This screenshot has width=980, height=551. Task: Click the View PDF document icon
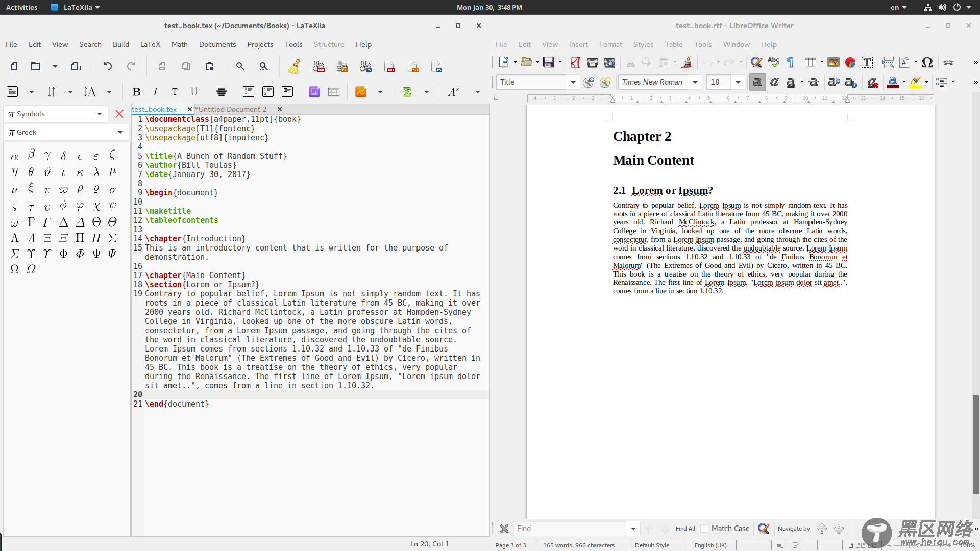389,66
